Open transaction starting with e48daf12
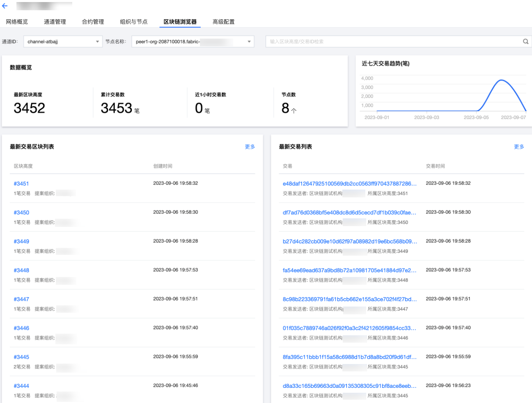Viewport: 532px width, 403px height. 349,184
